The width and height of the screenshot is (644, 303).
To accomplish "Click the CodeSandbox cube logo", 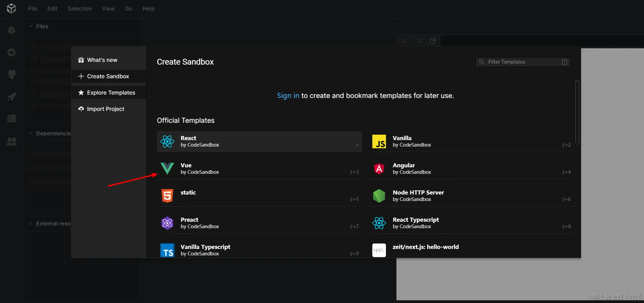I will [11, 9].
